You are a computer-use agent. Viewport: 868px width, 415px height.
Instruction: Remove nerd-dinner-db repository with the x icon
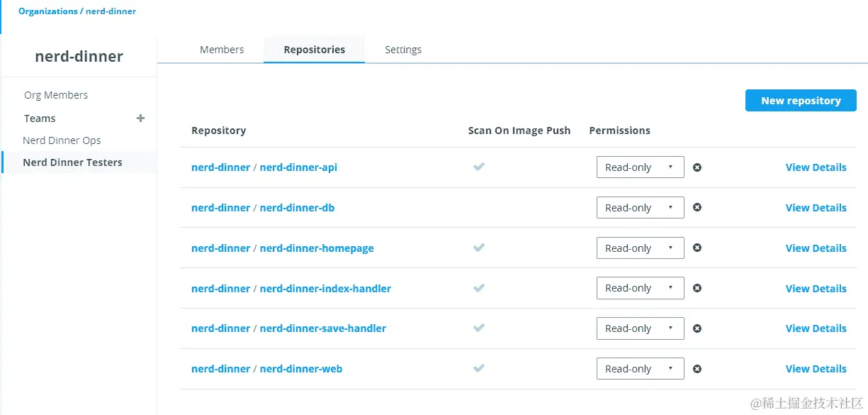(697, 208)
